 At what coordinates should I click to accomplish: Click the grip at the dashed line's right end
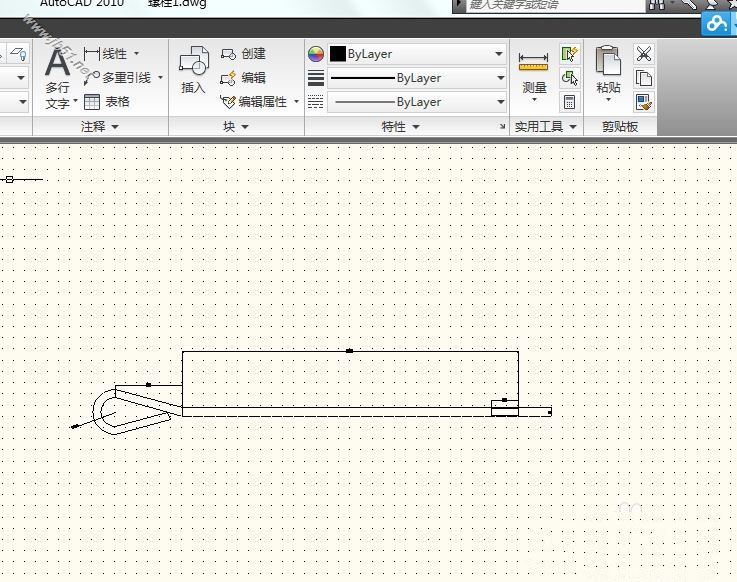coord(549,412)
